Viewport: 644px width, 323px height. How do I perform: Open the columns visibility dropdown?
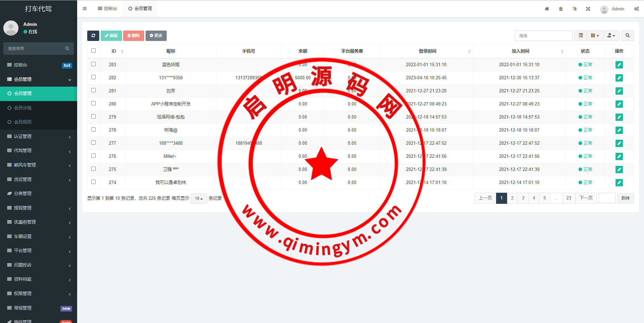pyautogui.click(x=595, y=36)
